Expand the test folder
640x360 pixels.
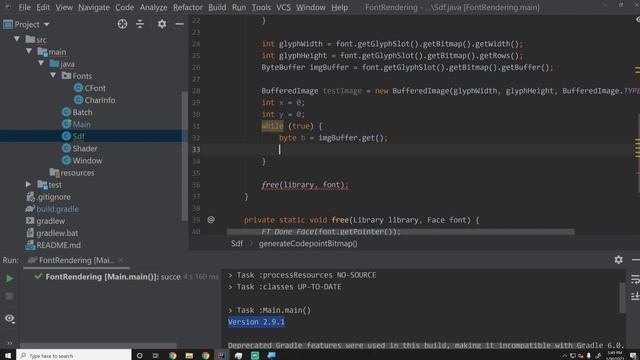tap(28, 184)
